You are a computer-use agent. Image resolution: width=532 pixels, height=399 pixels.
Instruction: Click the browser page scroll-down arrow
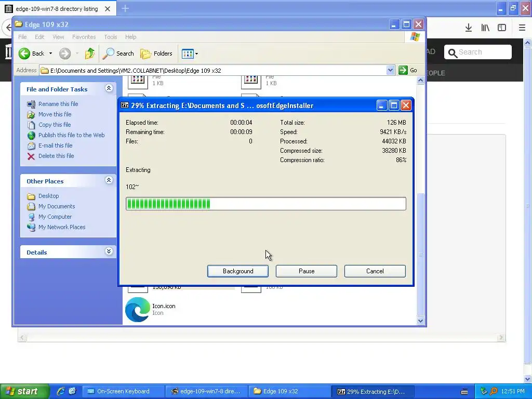[527, 379]
